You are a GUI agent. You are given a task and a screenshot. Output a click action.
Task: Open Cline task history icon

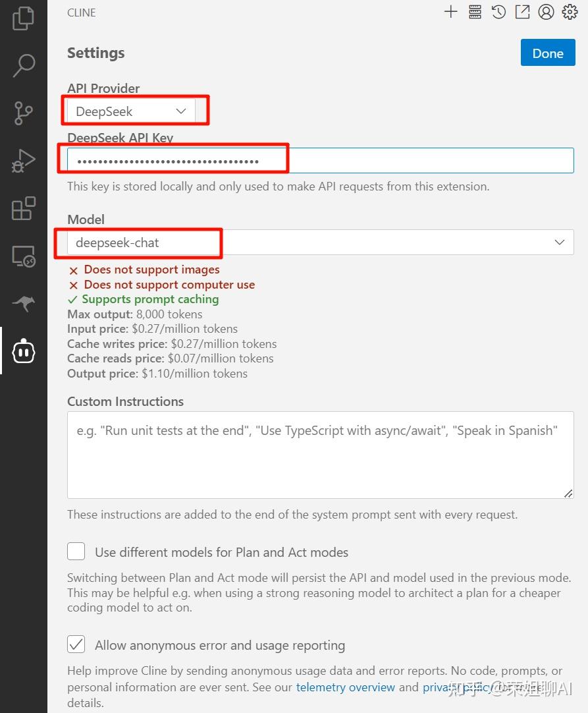[498, 12]
